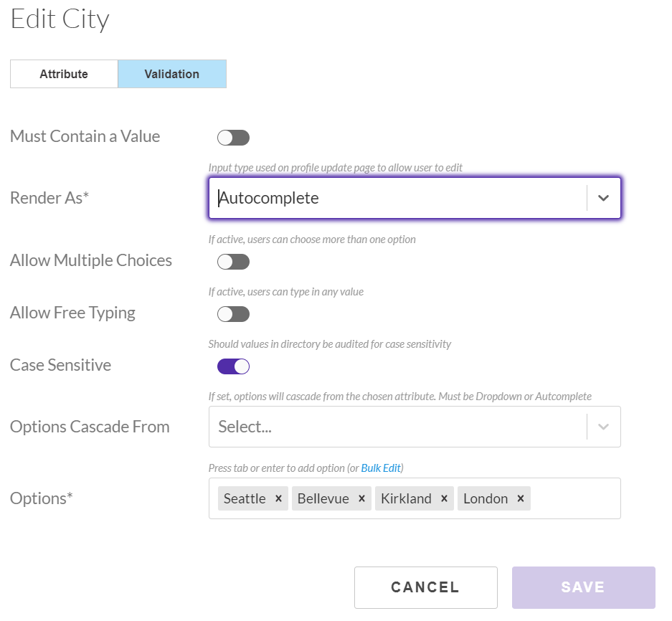Remove the Bellevue option tag

point(361,498)
